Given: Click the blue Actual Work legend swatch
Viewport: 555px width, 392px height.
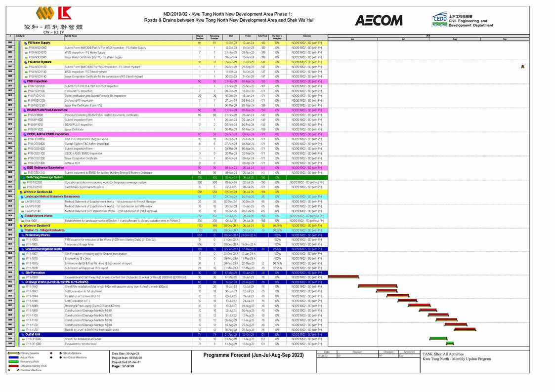Looking at the screenshot, I should click(x=13, y=357).
